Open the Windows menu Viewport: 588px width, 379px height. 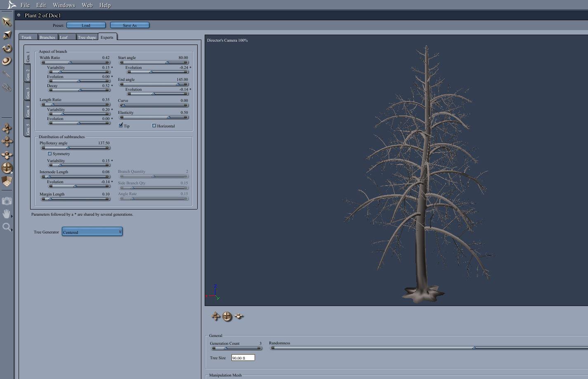point(64,5)
